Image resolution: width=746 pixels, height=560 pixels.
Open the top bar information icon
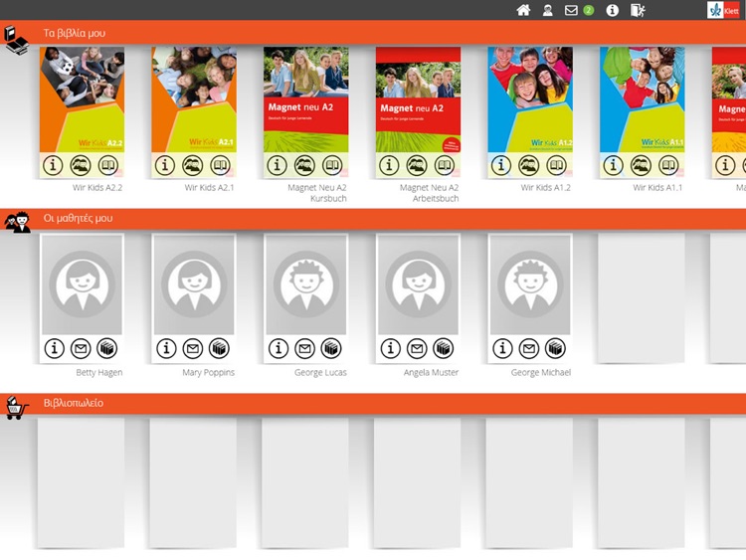(613, 10)
